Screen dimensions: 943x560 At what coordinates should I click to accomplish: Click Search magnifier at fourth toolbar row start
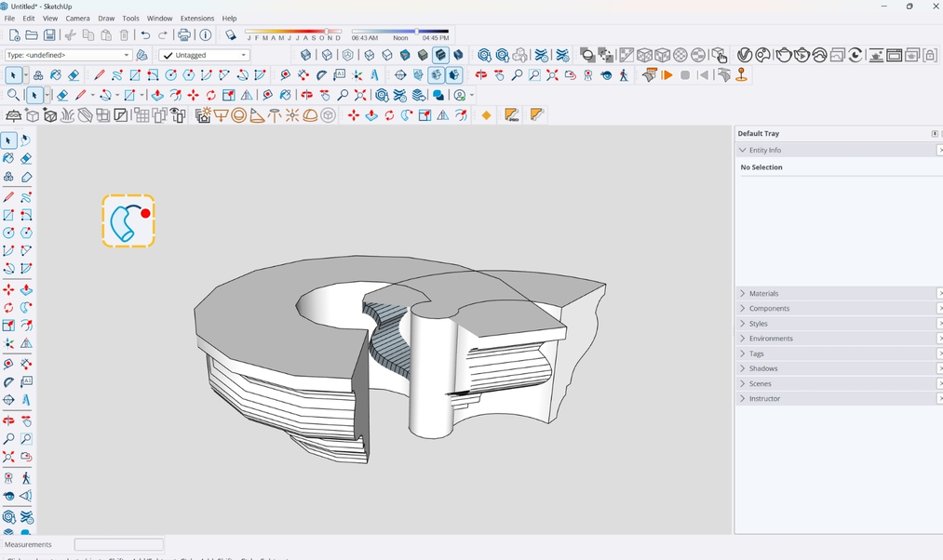[13, 95]
